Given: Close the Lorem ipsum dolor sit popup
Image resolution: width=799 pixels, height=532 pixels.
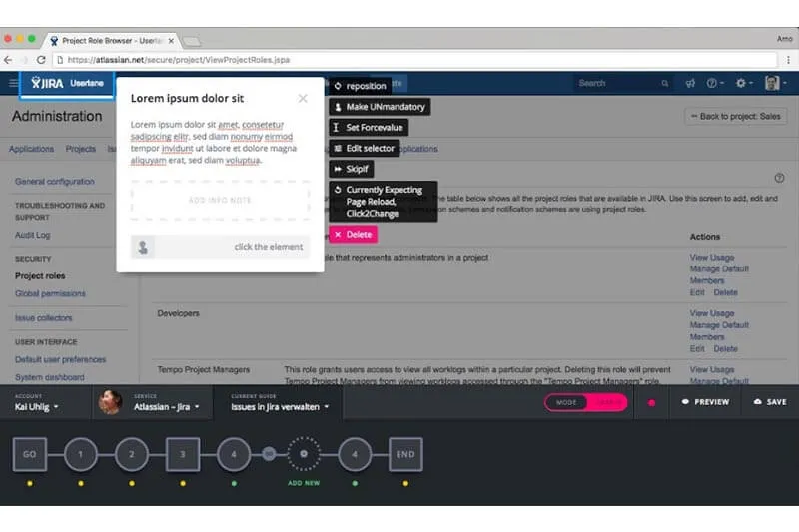Looking at the screenshot, I should 303,98.
